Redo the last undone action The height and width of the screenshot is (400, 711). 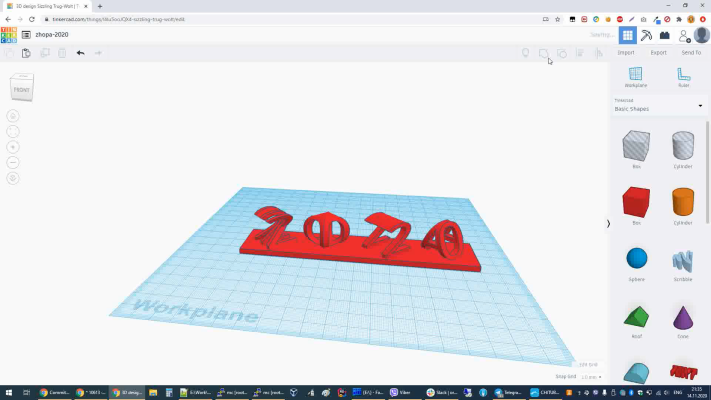[98, 53]
